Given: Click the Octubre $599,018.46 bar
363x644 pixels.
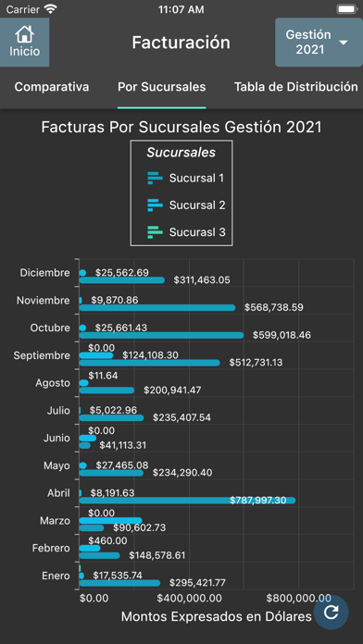Looking at the screenshot, I should click(161, 335).
